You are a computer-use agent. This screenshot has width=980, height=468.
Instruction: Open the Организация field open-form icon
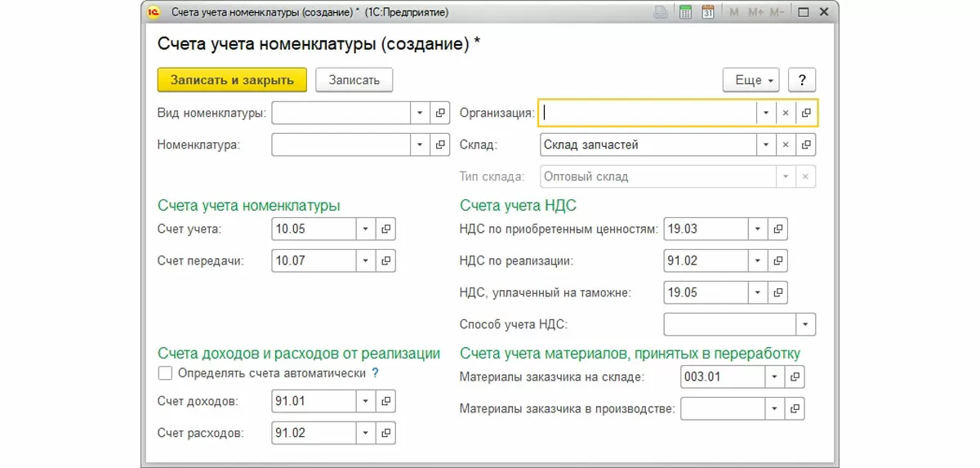click(805, 113)
